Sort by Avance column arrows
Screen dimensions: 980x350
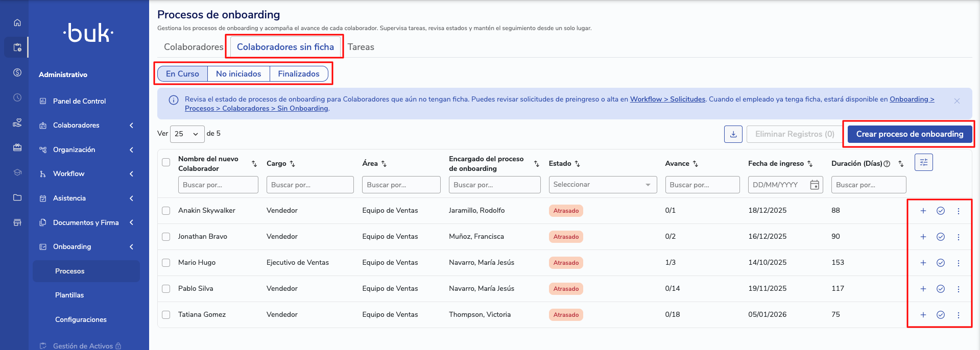695,164
